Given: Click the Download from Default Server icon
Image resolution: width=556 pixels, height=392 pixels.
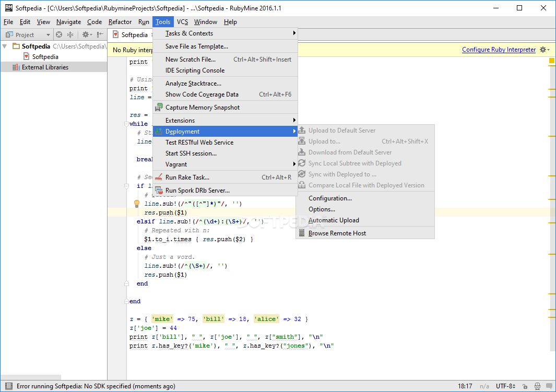Looking at the screenshot, I should (x=302, y=152).
